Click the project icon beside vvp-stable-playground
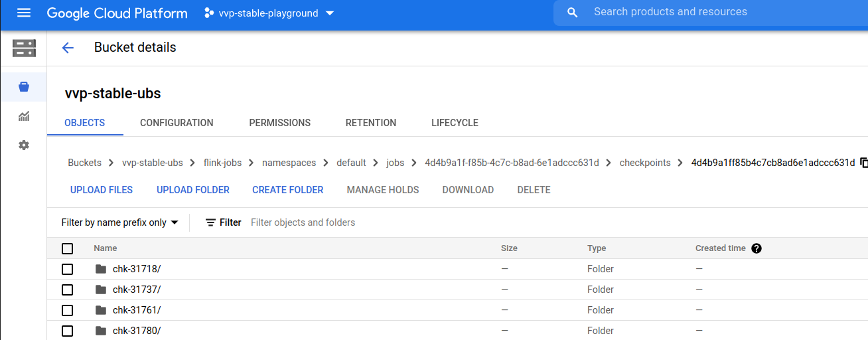Viewport: 868px width, 340px height. click(209, 13)
